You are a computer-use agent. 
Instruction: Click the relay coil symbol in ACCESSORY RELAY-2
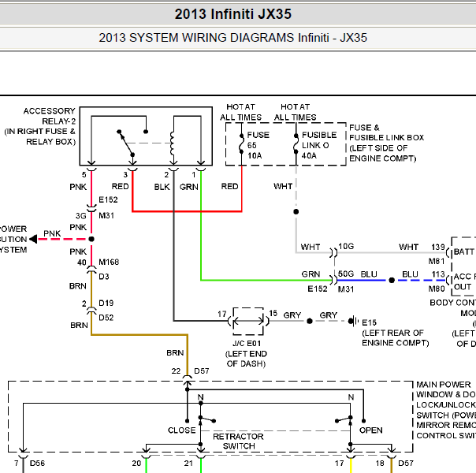(173, 143)
